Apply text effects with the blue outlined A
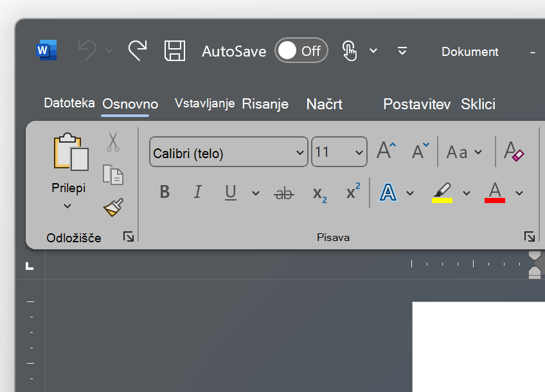 [x=388, y=193]
